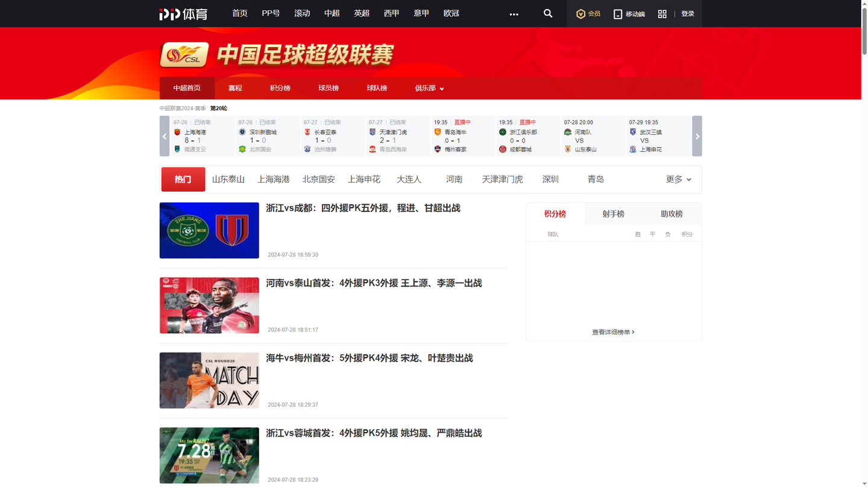This screenshot has height=488, width=868.
Task: Filter news by 深圳
Action: [x=550, y=180]
